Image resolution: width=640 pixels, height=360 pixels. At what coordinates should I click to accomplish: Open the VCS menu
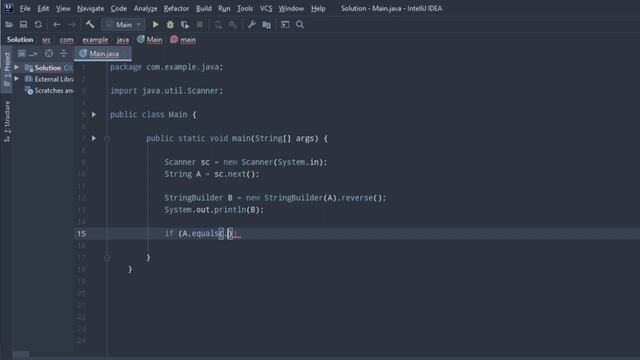pyautogui.click(x=266, y=8)
